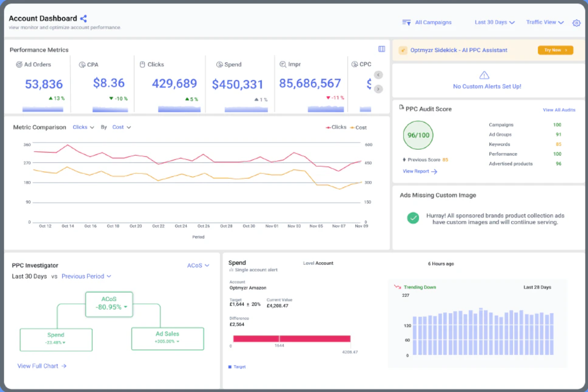
Task: Open the settings gear in the top right
Action: pos(576,23)
